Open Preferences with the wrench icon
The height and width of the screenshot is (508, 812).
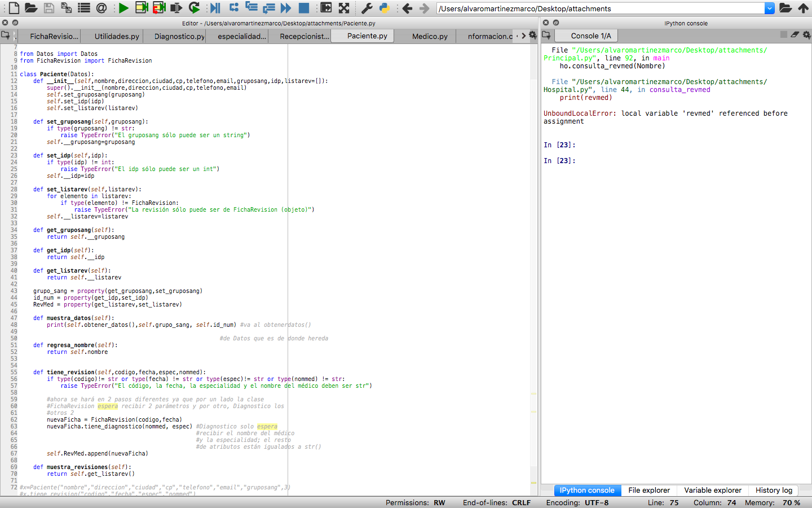pyautogui.click(x=367, y=8)
